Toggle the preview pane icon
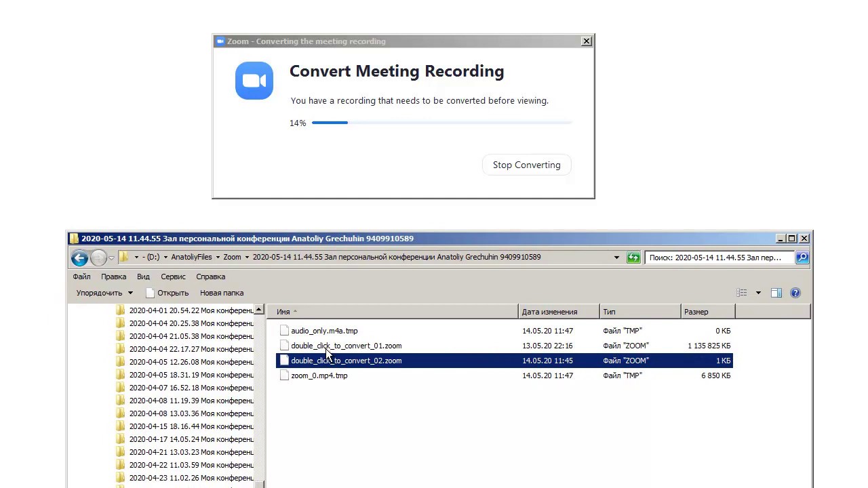The image size is (868, 488). [776, 293]
